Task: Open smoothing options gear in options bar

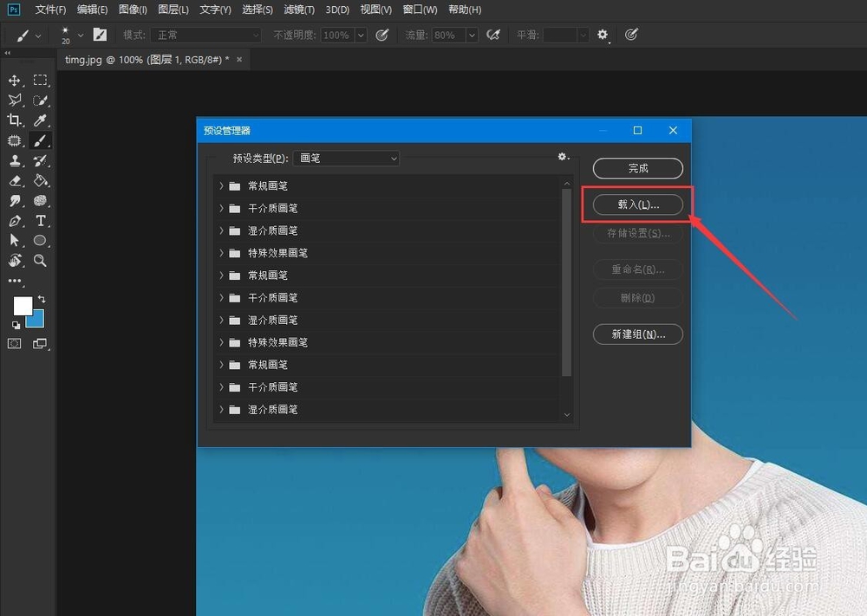Action: pos(603,35)
